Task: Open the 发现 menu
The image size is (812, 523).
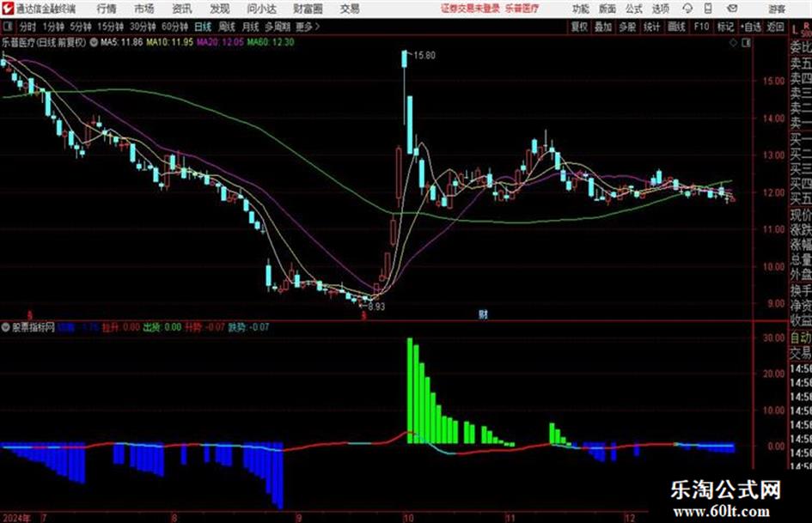Action: 220,9
